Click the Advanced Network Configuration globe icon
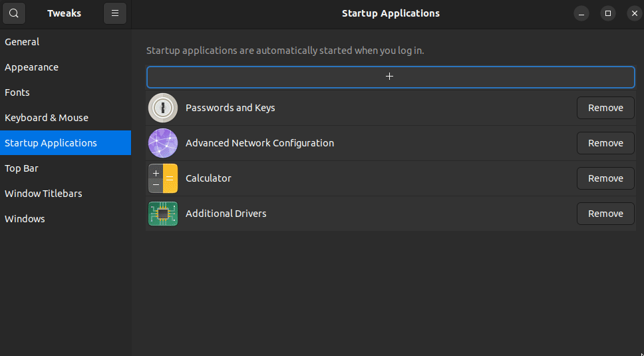The height and width of the screenshot is (356, 644). tap(163, 143)
